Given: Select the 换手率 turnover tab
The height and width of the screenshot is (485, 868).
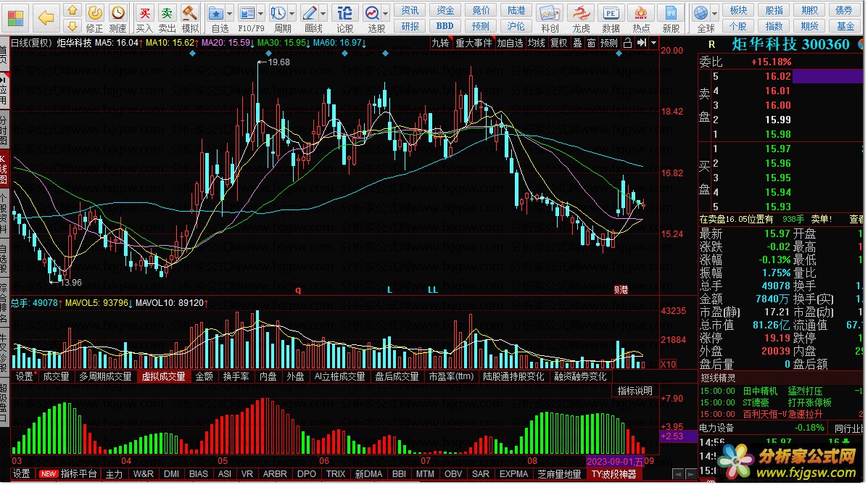Looking at the screenshot, I should tap(236, 376).
